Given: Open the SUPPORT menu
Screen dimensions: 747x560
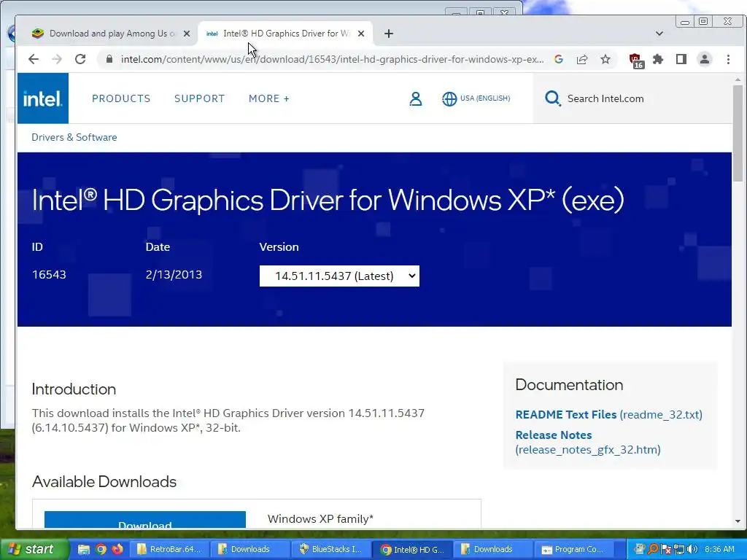Looking at the screenshot, I should tap(199, 98).
